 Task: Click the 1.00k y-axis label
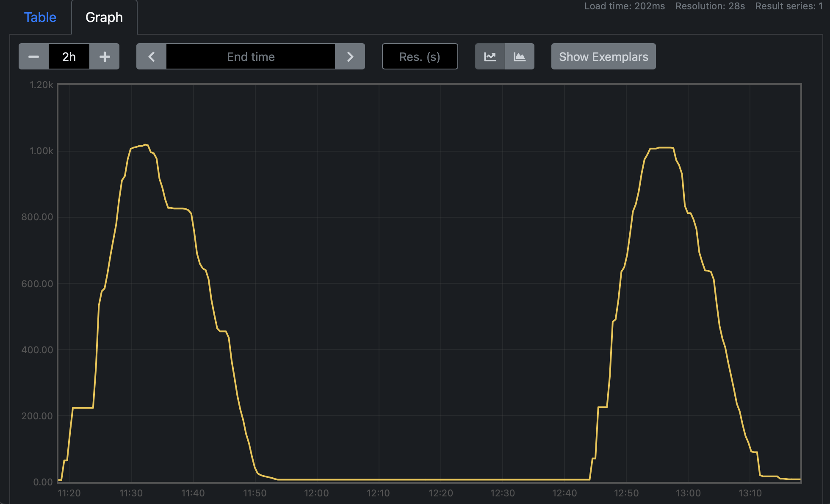click(x=41, y=151)
